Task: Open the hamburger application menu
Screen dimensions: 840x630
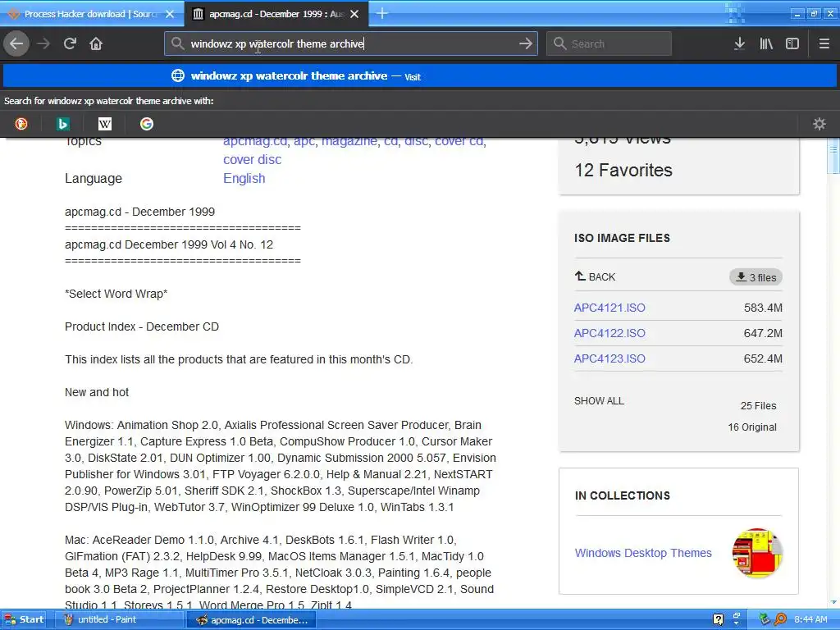Action: 824,43
